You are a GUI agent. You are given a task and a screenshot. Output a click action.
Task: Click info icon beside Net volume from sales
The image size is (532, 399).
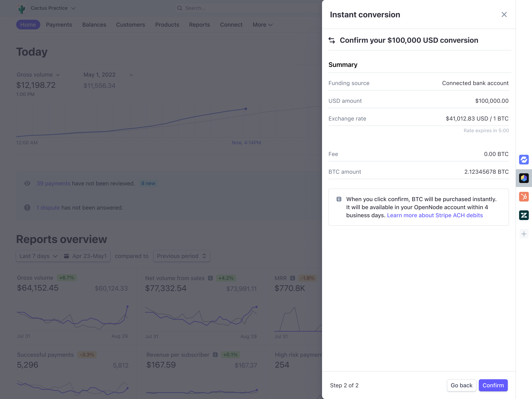pos(210,278)
